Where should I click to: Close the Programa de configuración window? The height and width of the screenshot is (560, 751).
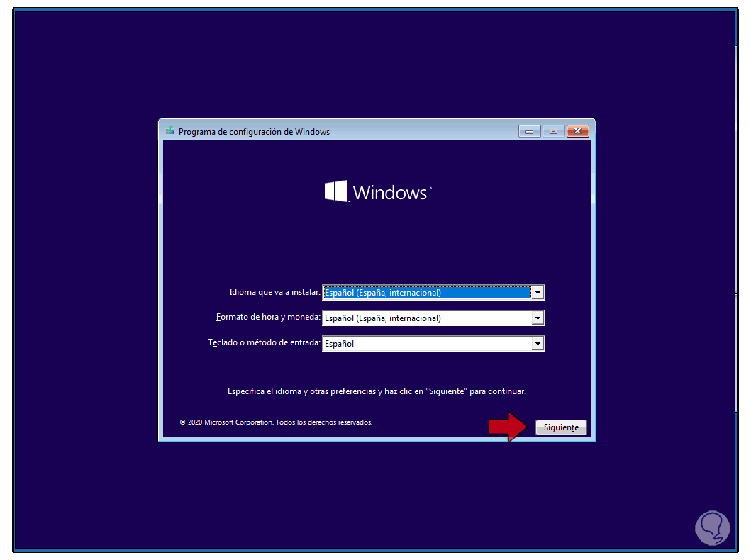(578, 131)
